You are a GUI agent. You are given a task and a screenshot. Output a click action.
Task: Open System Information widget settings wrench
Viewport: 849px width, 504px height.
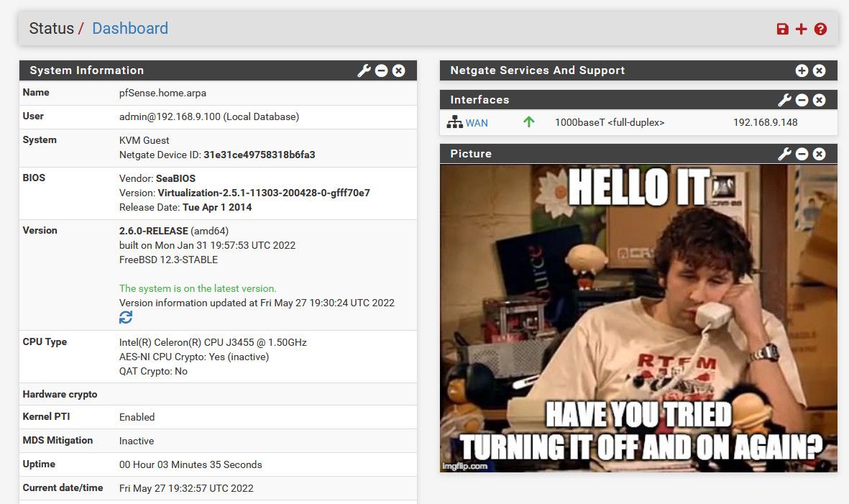click(364, 70)
